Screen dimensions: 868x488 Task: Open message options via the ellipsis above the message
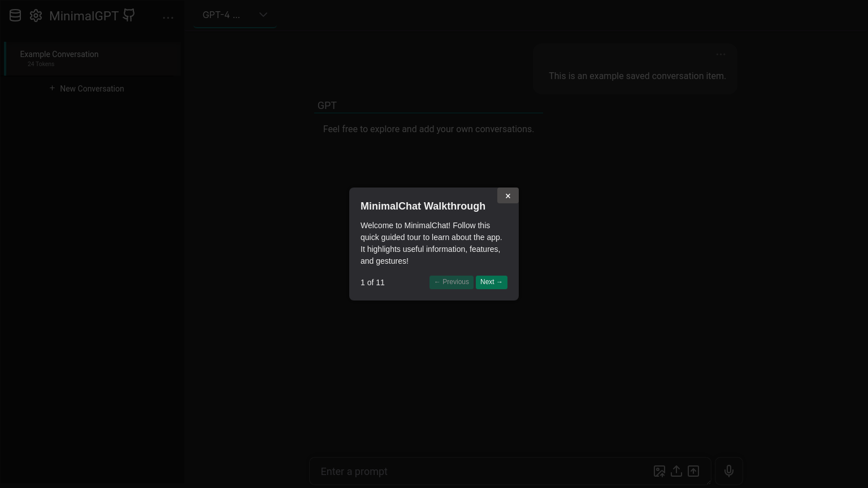tap(721, 54)
